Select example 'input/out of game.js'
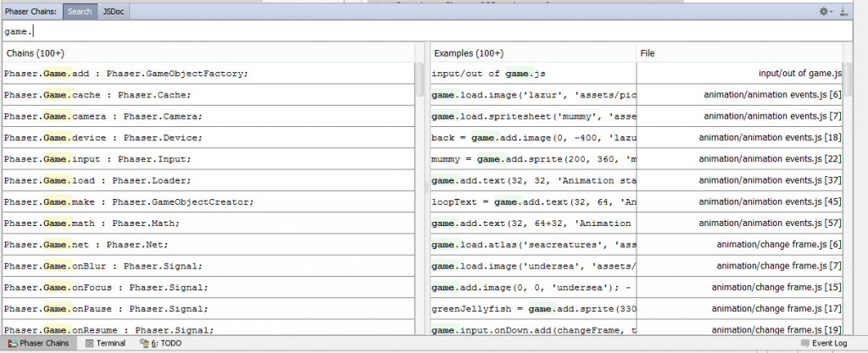 point(533,74)
